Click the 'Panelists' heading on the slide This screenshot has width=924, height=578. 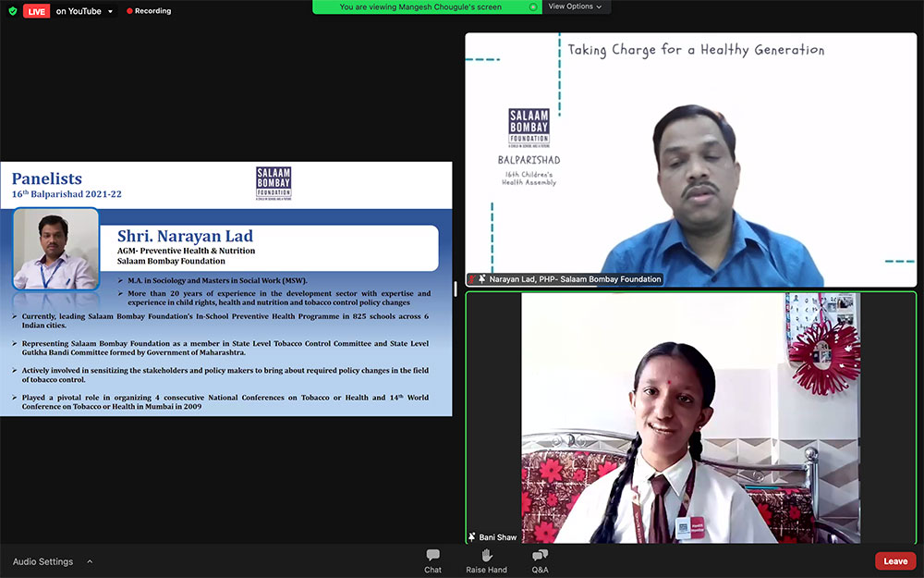point(47,178)
